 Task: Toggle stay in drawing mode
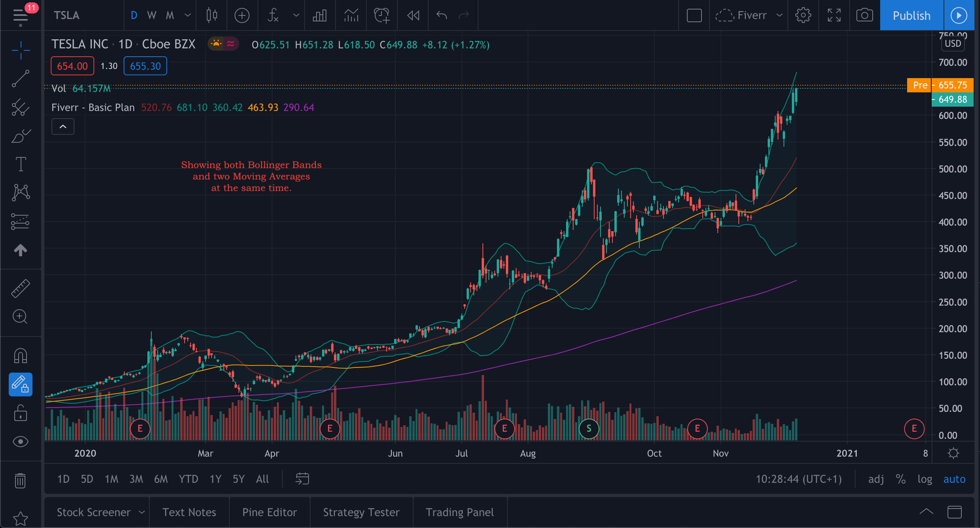(21, 385)
